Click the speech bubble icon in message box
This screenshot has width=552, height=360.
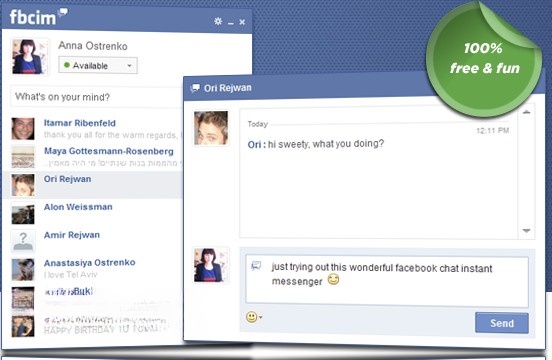pyautogui.click(x=256, y=266)
